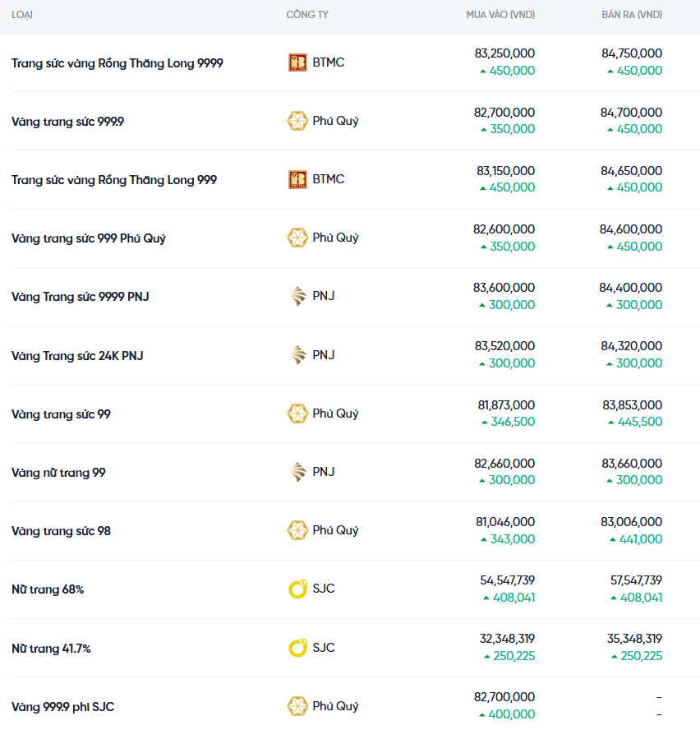Click the BTMC logo in the Rồng Thăng Long 999 row
The height and width of the screenshot is (730, 700).
click(x=297, y=179)
